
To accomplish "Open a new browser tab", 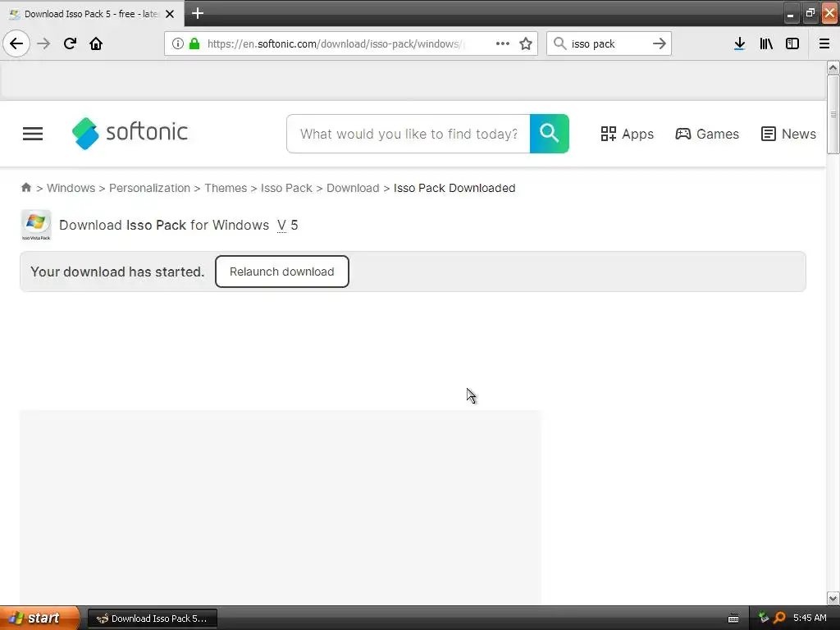I will point(198,13).
